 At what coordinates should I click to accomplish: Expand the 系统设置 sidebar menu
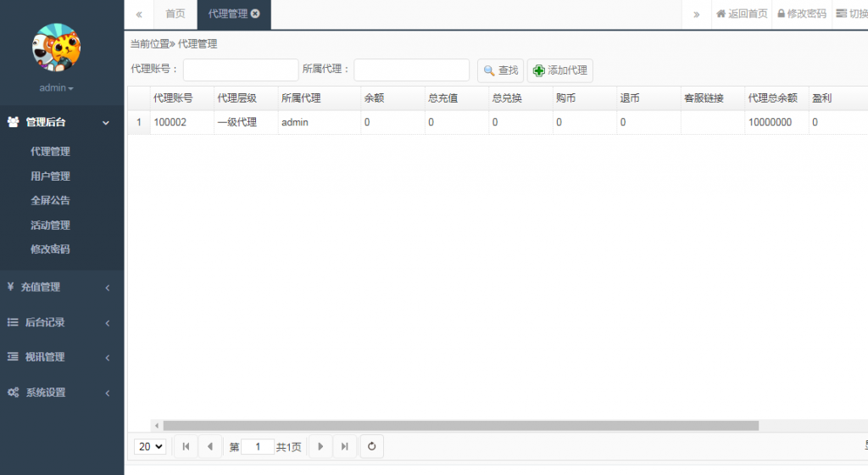click(61, 393)
